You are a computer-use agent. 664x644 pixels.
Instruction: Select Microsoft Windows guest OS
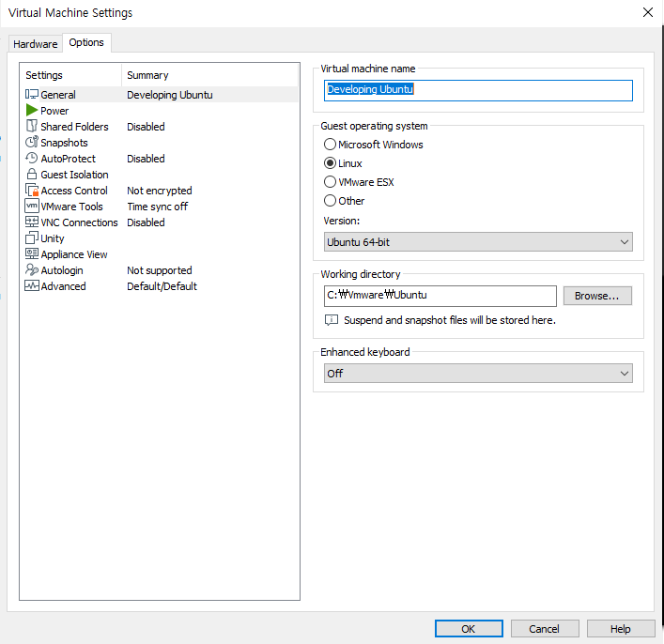coord(373,145)
